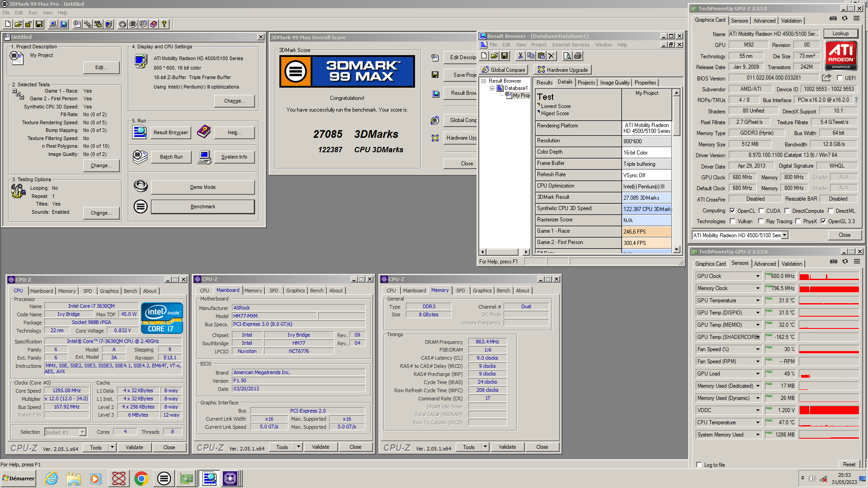Image resolution: width=868 pixels, height=488 pixels.
Task: Open GPU Clock sensor dropdown
Action: (x=758, y=276)
